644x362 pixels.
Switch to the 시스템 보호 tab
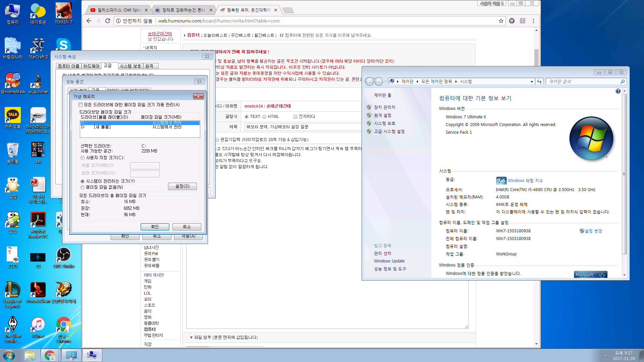point(130,66)
